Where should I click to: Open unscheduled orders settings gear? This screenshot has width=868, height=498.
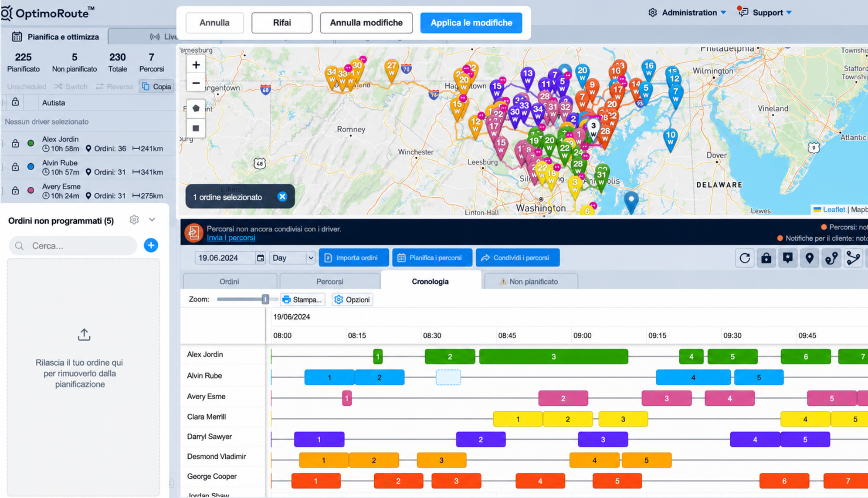[x=134, y=220]
